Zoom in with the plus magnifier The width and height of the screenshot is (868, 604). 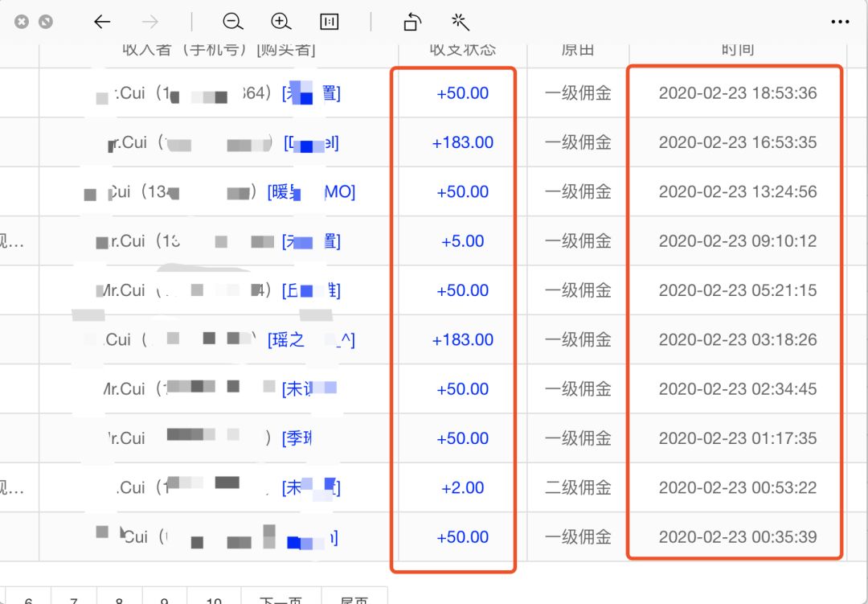280,22
